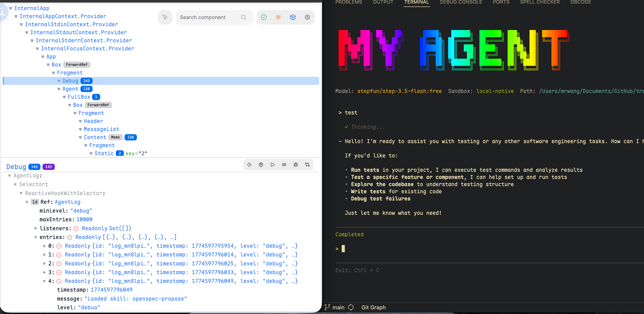Click the purple 143 badge in Debug header
Image resolution: width=644 pixels, height=314 pixels.
tap(49, 166)
